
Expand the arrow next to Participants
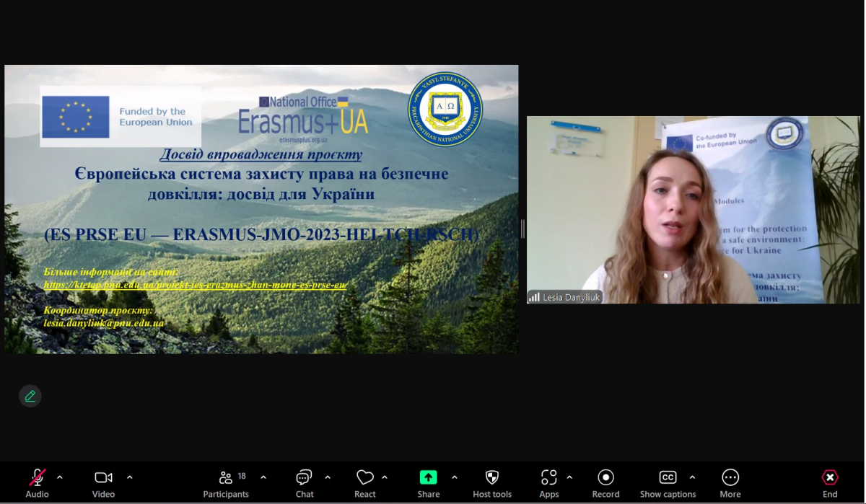click(263, 477)
